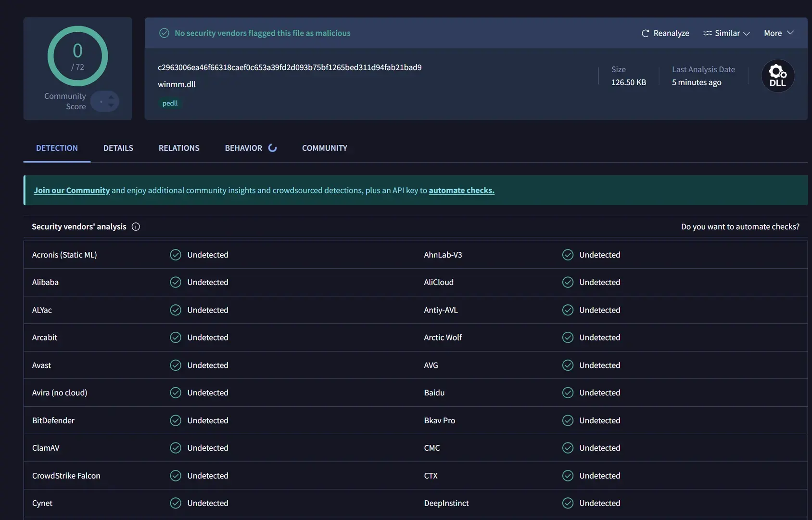This screenshot has height=520, width=812.
Task: Open the COMMUNITY tab
Action: click(325, 148)
